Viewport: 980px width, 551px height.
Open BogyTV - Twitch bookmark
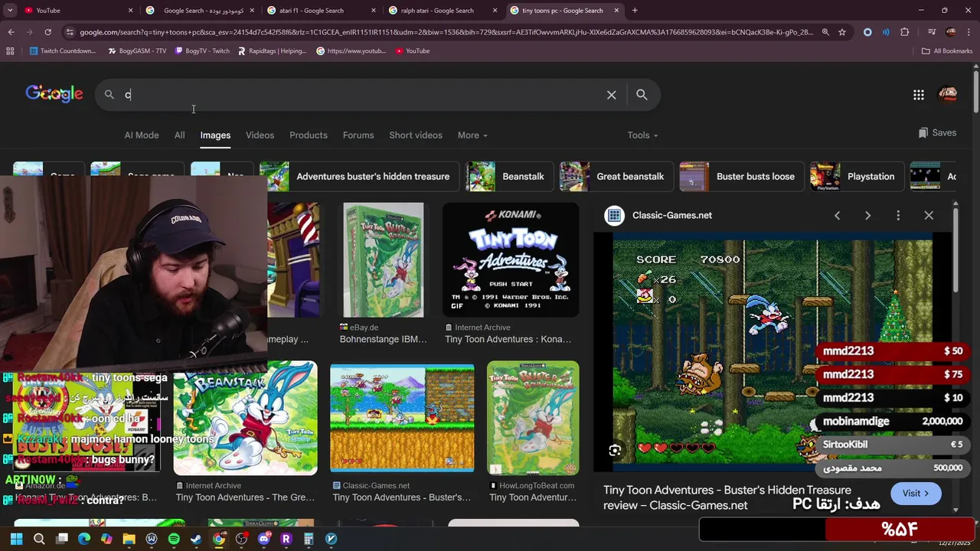(x=202, y=51)
